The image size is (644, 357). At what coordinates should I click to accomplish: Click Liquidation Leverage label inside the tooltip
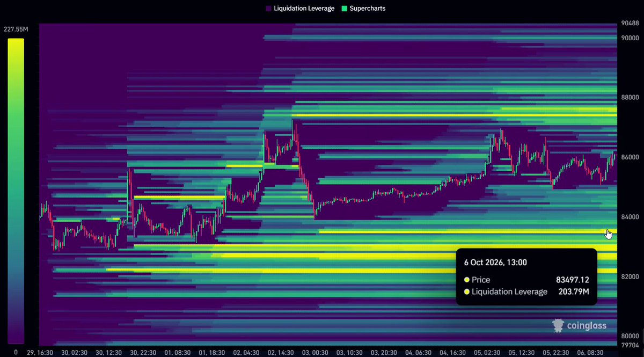click(510, 292)
